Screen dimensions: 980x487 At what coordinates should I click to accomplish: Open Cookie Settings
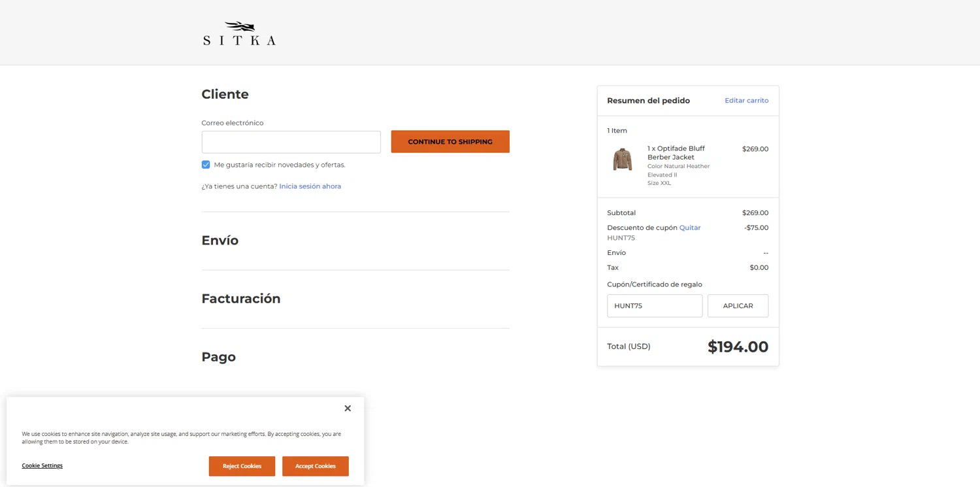click(42, 466)
